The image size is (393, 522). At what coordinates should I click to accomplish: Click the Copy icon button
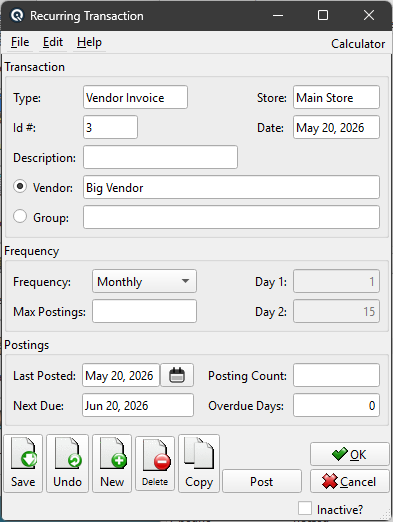pos(199,463)
